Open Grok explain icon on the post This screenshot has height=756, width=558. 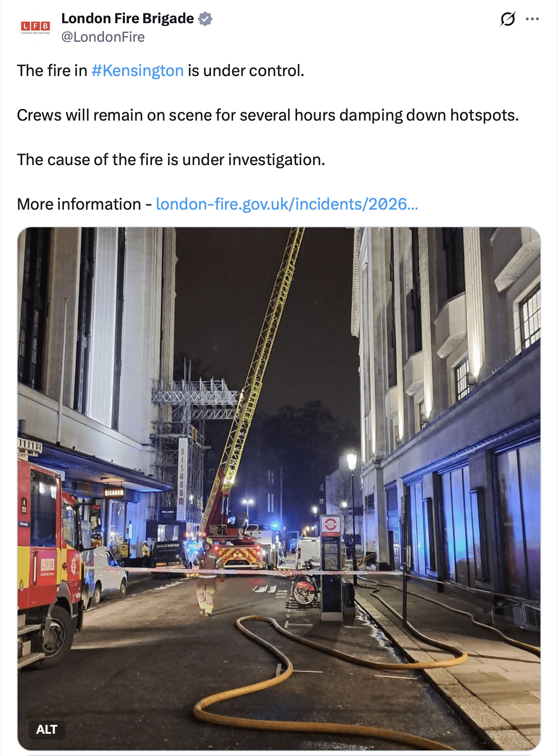[507, 19]
